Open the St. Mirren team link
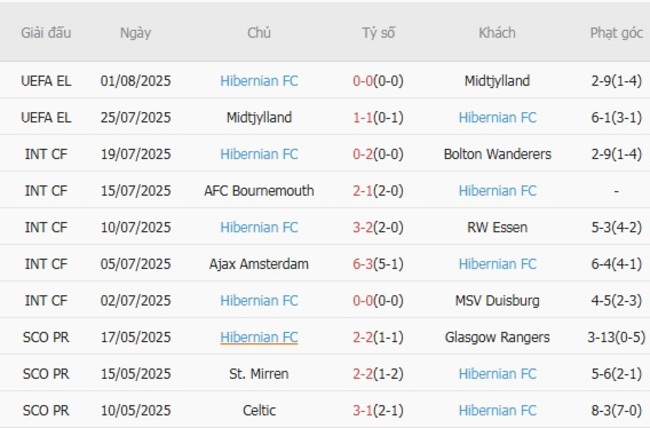 (x=259, y=373)
